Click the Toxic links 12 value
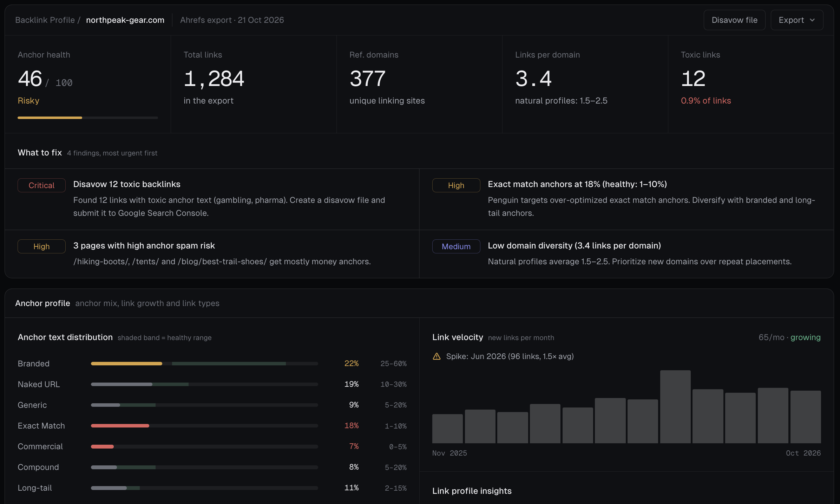 [x=693, y=79]
